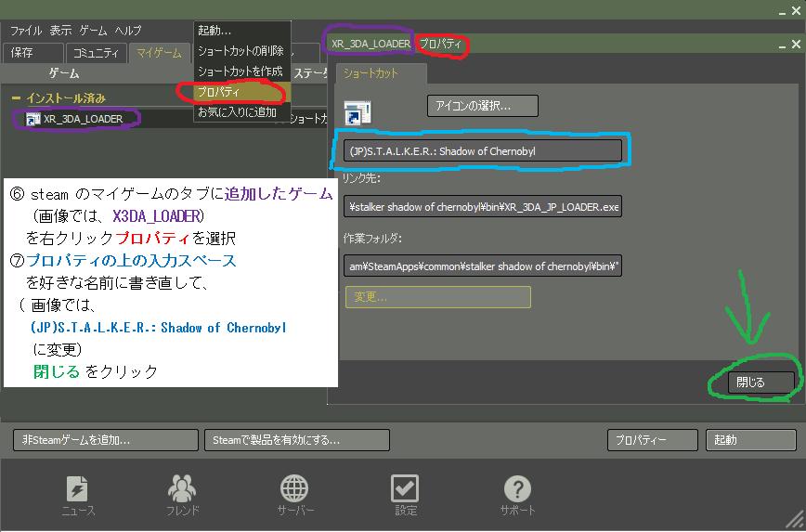Open the ニュース (News) icon
This screenshot has height=532, width=806.
(x=78, y=488)
